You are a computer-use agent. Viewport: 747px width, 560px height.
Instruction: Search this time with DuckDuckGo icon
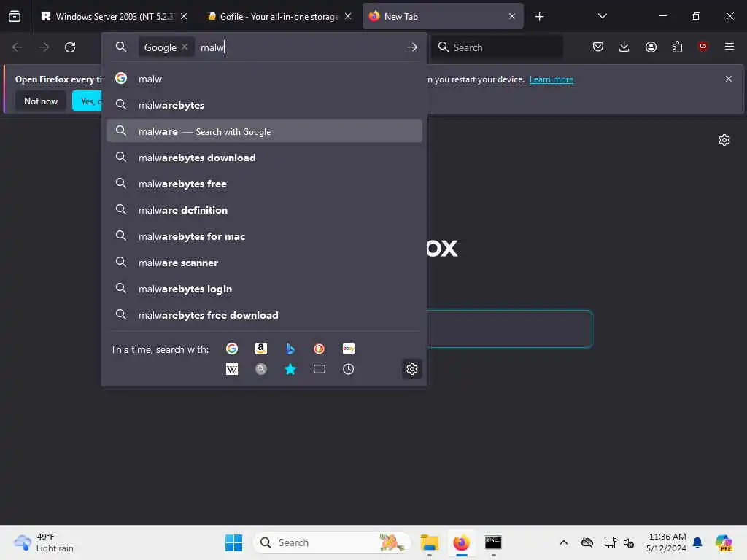pos(320,349)
